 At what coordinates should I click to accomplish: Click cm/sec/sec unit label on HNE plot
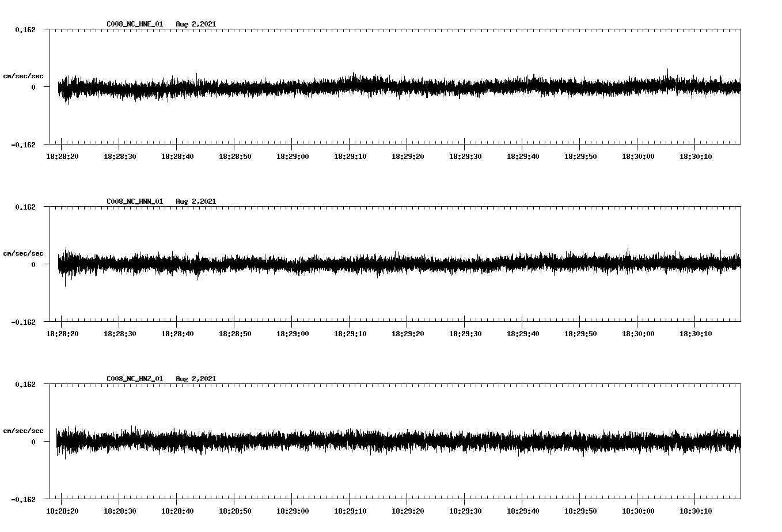tap(23, 76)
